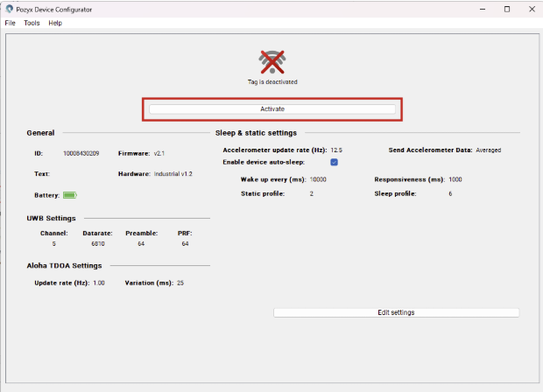Open the File menu
This screenshot has height=392, width=543.
click(x=11, y=23)
